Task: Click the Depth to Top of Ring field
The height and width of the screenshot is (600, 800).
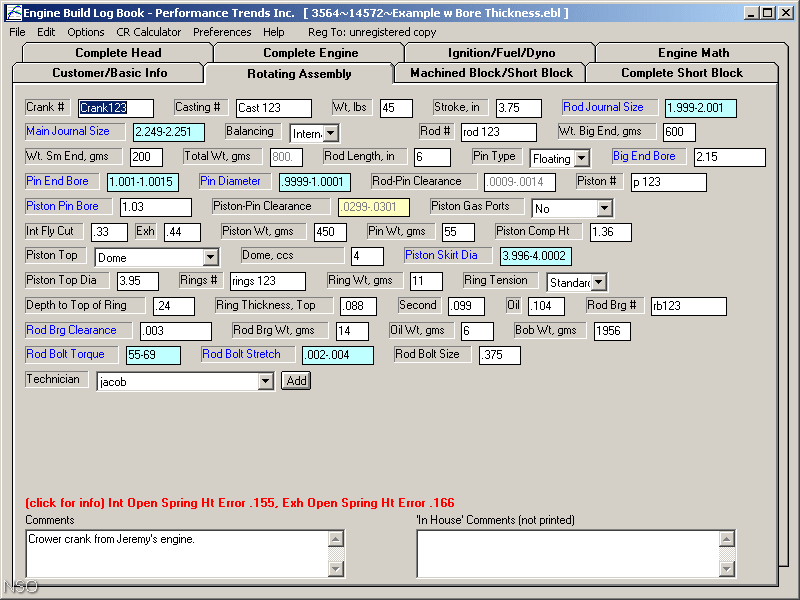Action: click(x=174, y=306)
